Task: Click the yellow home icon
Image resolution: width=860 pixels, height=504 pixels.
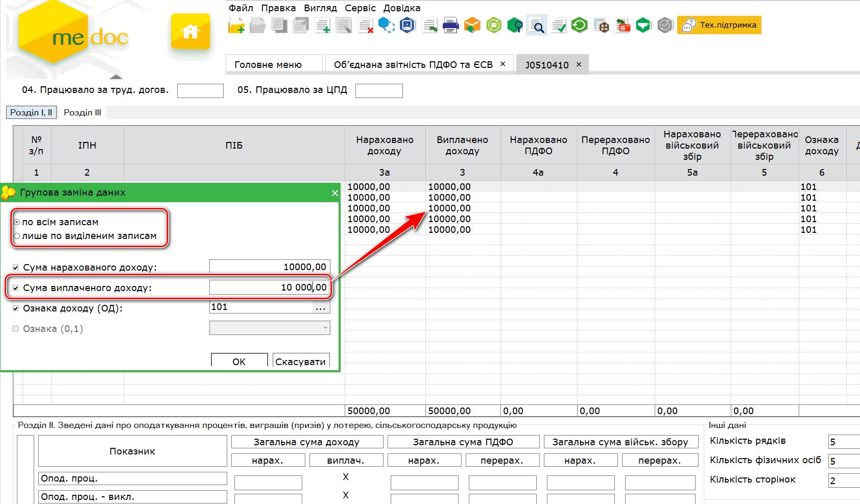Action: (190, 32)
